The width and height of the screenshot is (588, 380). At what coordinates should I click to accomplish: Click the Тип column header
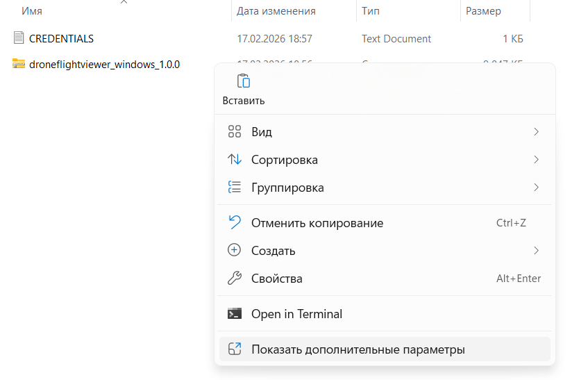(x=369, y=11)
